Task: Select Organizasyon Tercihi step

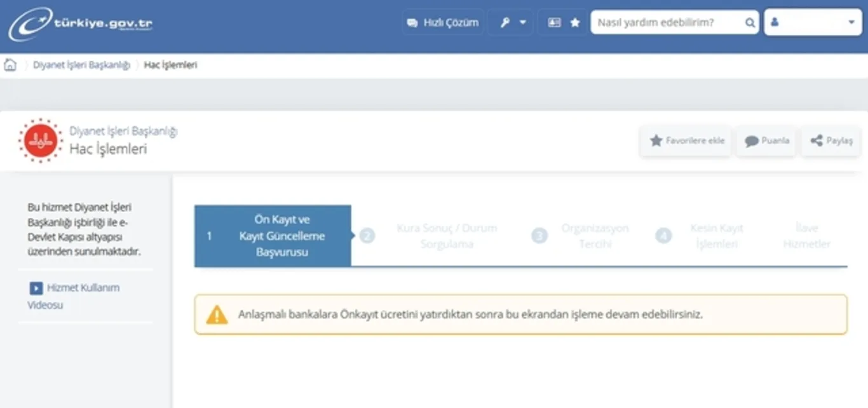Action: (x=595, y=236)
